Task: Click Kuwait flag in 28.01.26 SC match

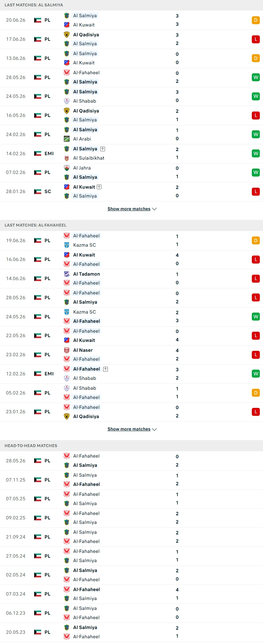Action: click(x=38, y=192)
